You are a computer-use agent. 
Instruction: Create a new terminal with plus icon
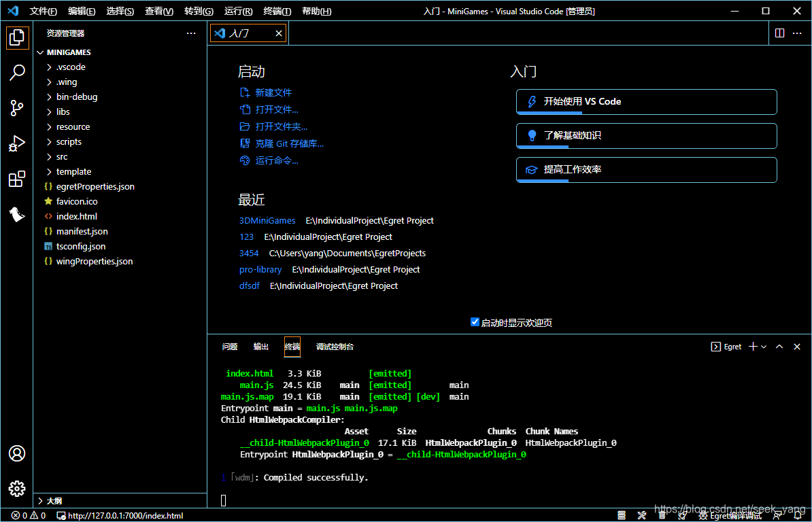(753, 347)
